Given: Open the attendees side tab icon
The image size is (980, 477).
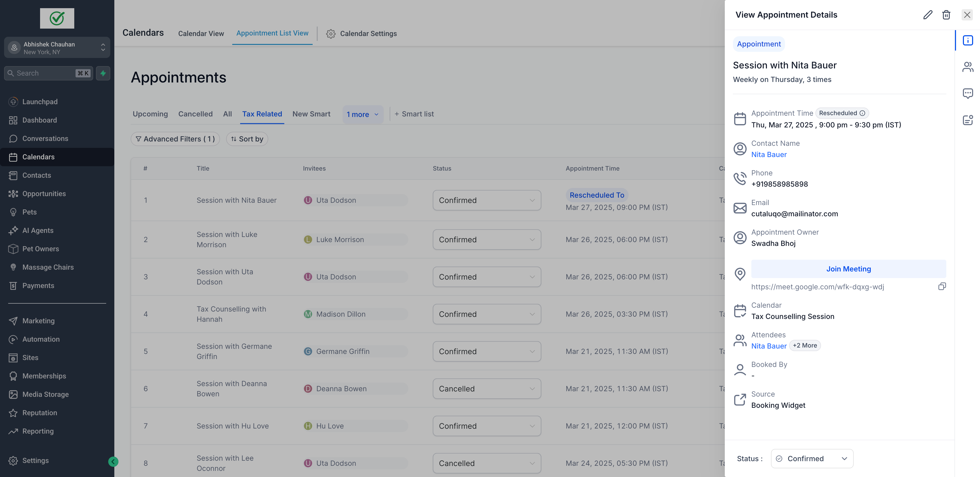Looking at the screenshot, I should pos(967,67).
